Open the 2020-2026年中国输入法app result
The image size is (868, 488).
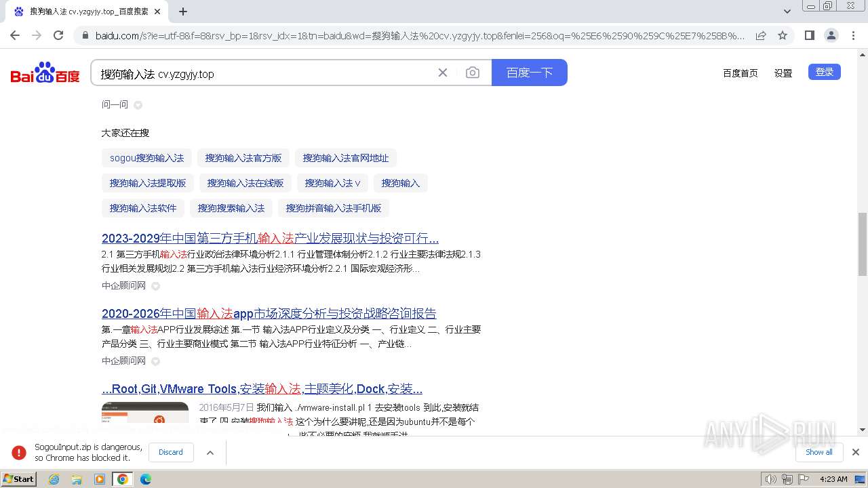point(269,314)
